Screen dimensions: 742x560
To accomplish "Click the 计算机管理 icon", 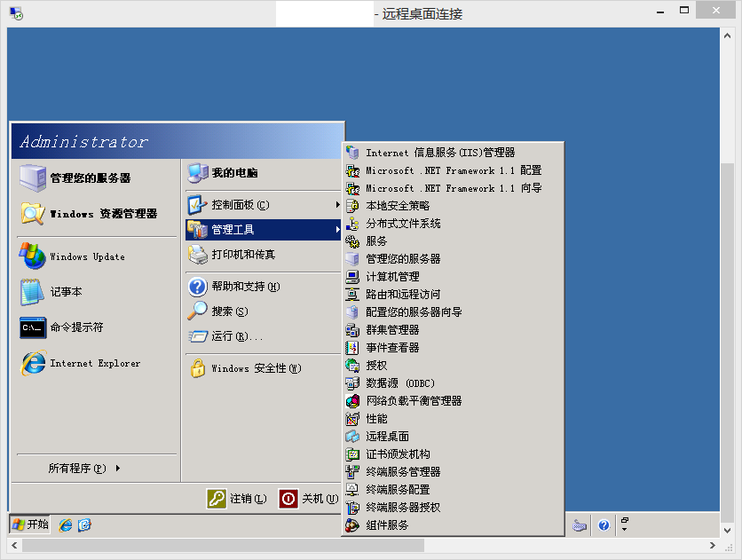I will point(352,277).
